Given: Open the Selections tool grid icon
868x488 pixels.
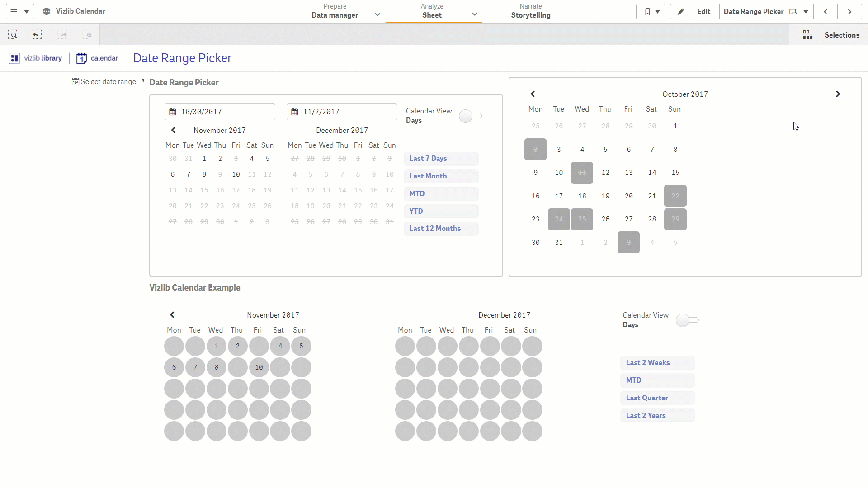Looking at the screenshot, I should (x=807, y=35).
